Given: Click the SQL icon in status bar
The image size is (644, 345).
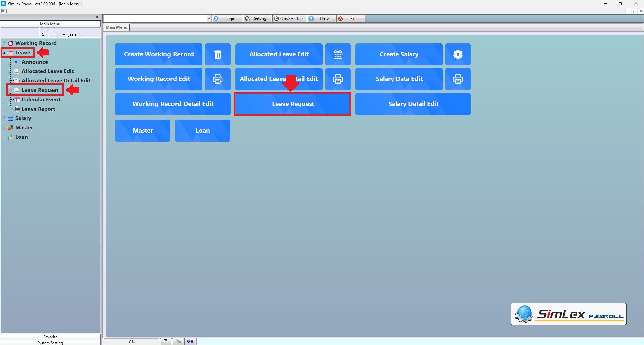Looking at the screenshot, I should 190,342.
